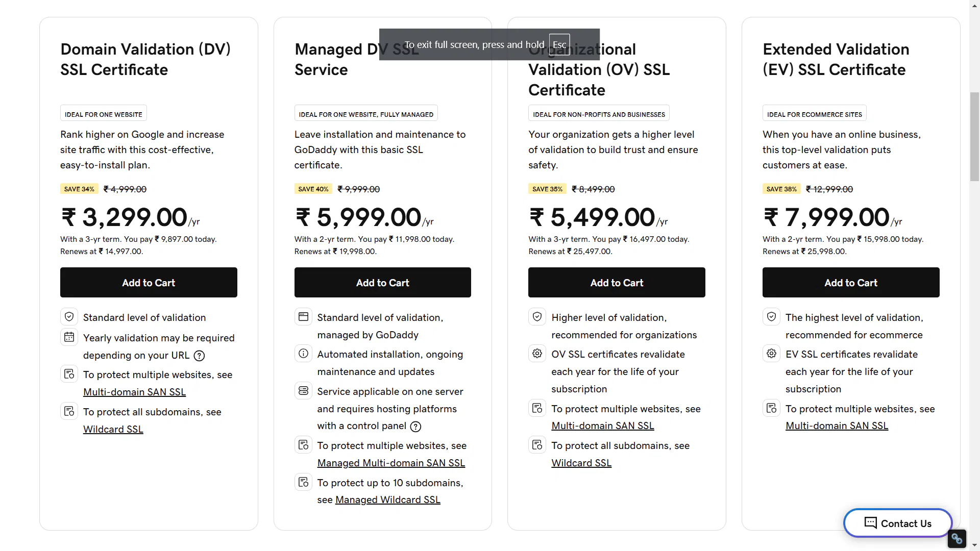Add the Organizational Validation SSL Certificate to cart
Viewport: 980px width, 551px height.
[x=617, y=283]
